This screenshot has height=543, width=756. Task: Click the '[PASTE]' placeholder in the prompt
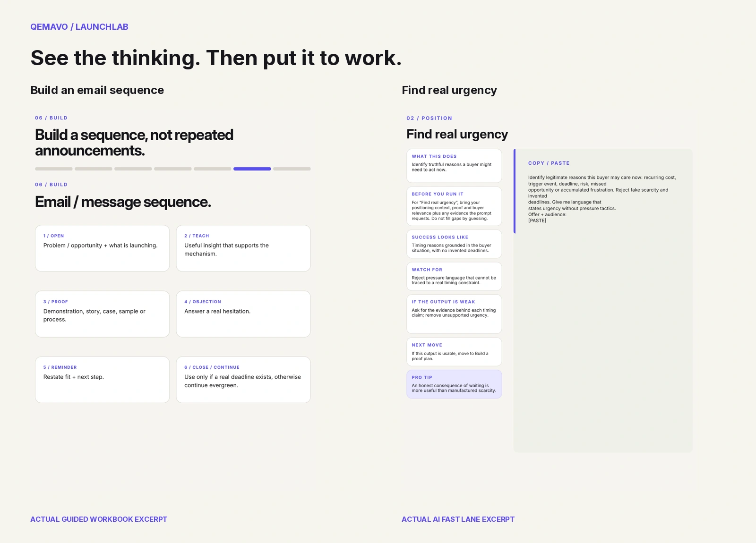click(537, 221)
